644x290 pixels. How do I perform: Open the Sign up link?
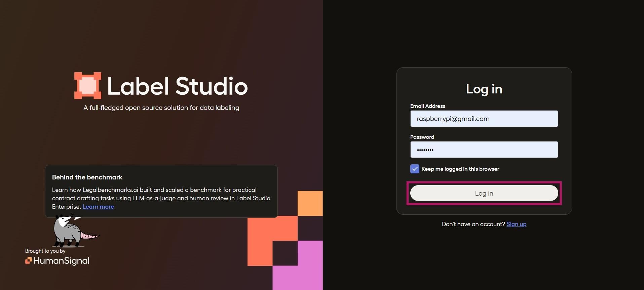[516, 224]
